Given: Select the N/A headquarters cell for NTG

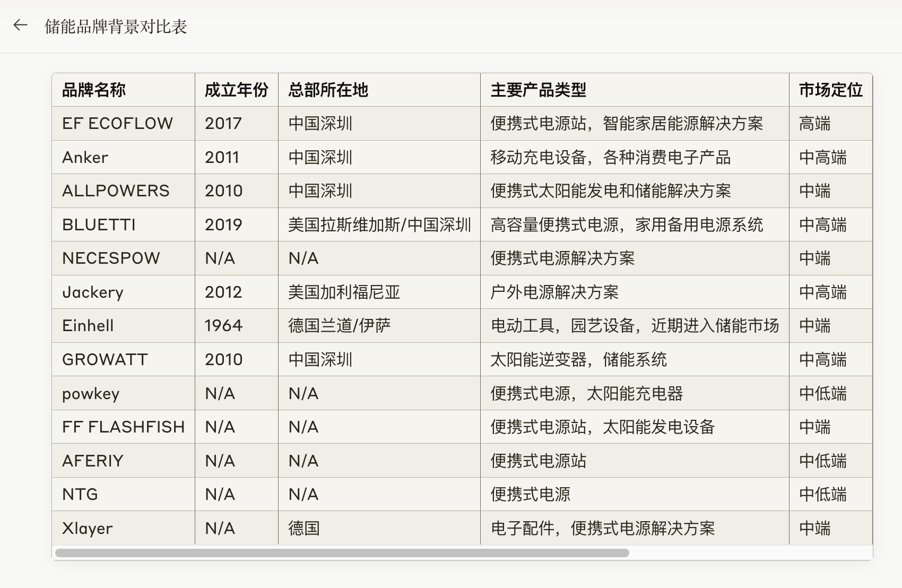Looking at the screenshot, I should click(379, 494).
